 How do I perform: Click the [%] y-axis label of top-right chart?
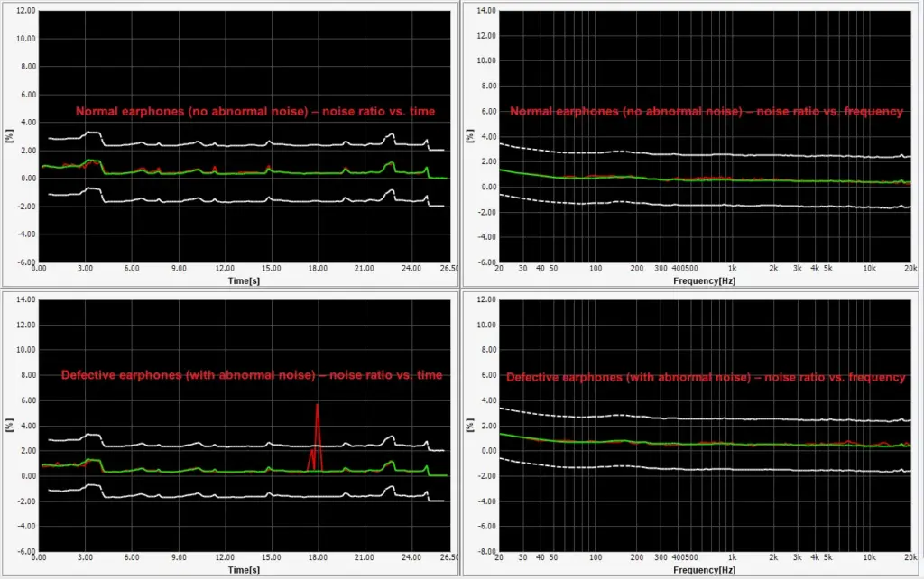(x=470, y=135)
